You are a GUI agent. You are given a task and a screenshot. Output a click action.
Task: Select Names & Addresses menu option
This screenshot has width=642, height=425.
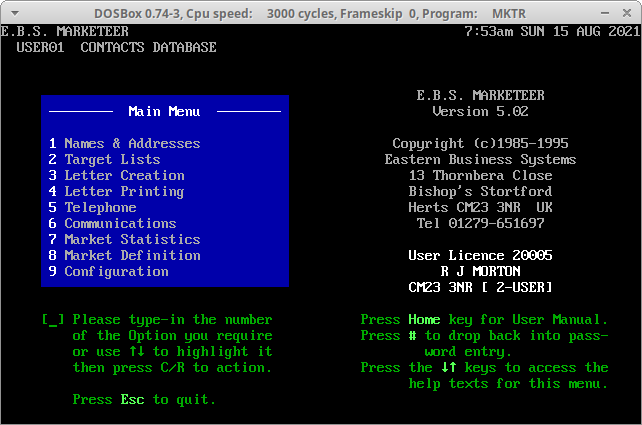[124, 143]
